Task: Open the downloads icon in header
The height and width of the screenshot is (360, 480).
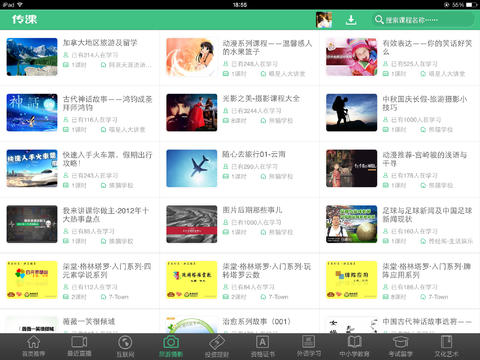Action: click(351, 20)
